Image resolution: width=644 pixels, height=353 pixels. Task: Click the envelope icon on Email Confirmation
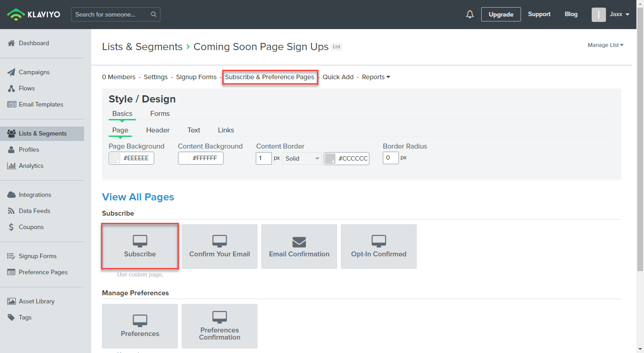tap(299, 242)
